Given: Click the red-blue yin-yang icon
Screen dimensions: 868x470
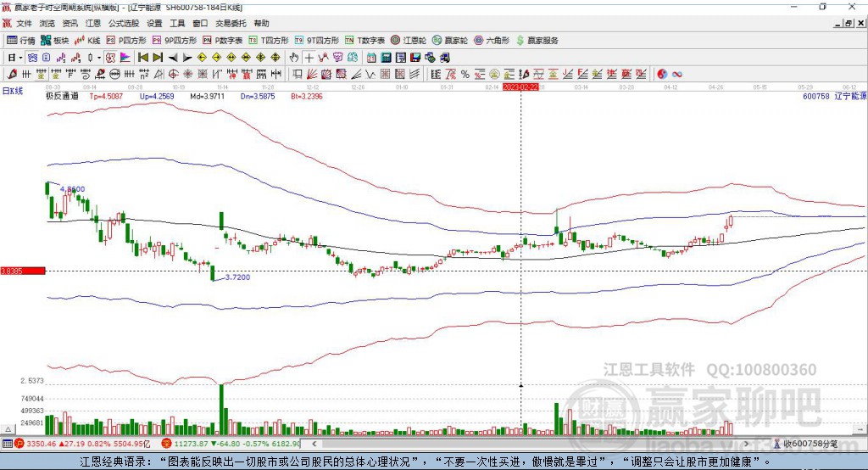Looking at the screenshot, I should [x=662, y=75].
